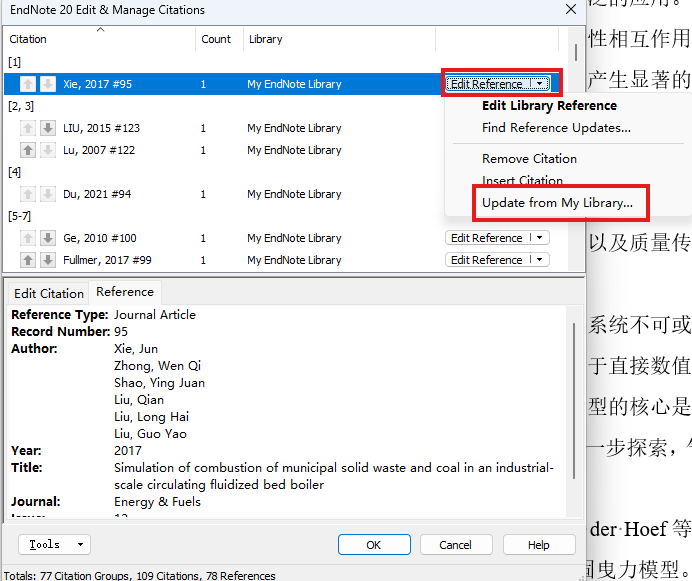This screenshot has width=692, height=581.
Task: Click the Cancel button
Action: pyautogui.click(x=456, y=545)
